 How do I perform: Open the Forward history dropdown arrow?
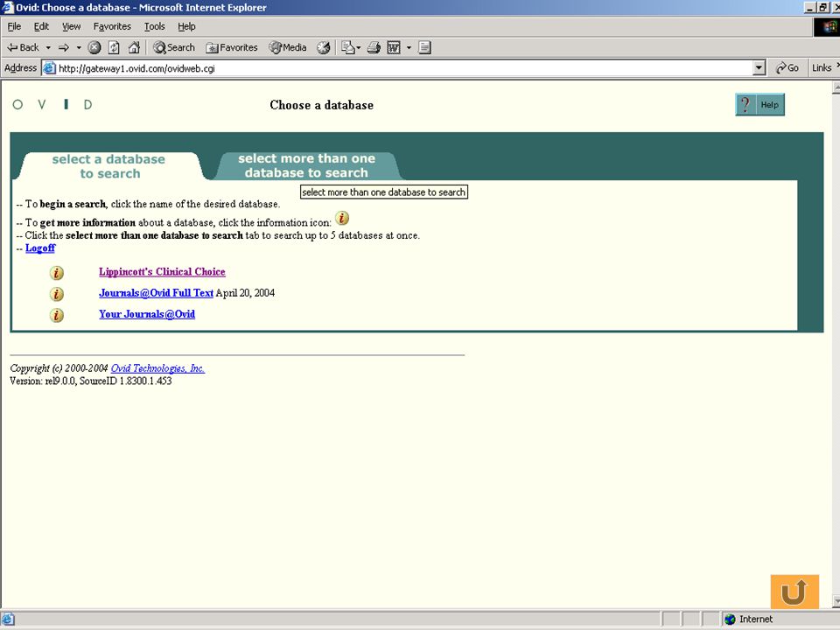click(79, 47)
